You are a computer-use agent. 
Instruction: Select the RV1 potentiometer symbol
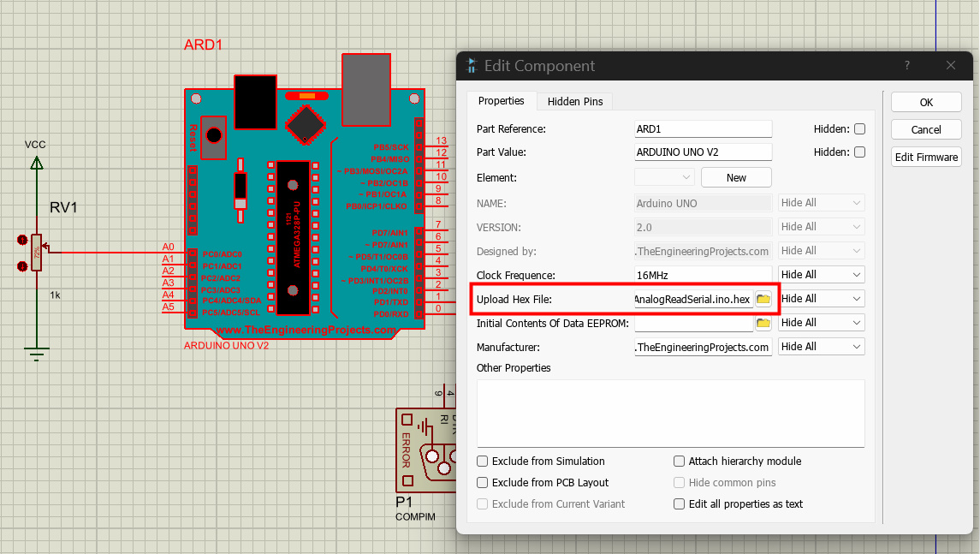coord(36,253)
